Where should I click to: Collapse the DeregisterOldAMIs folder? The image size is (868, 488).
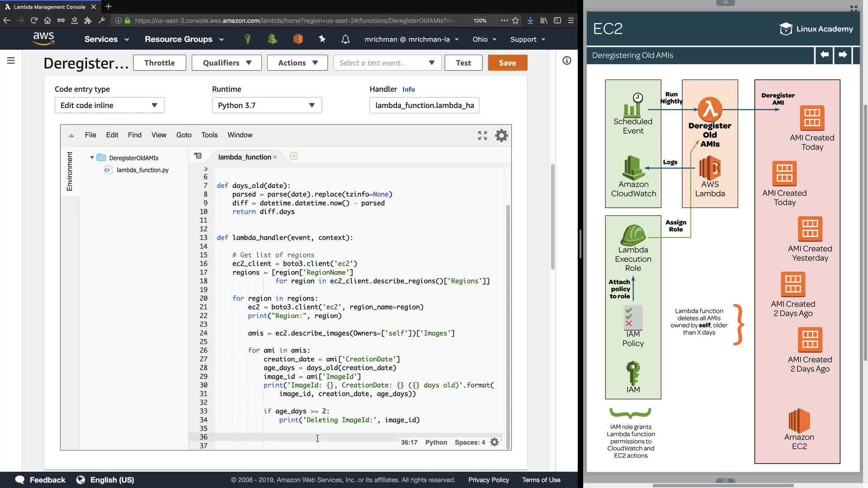92,158
